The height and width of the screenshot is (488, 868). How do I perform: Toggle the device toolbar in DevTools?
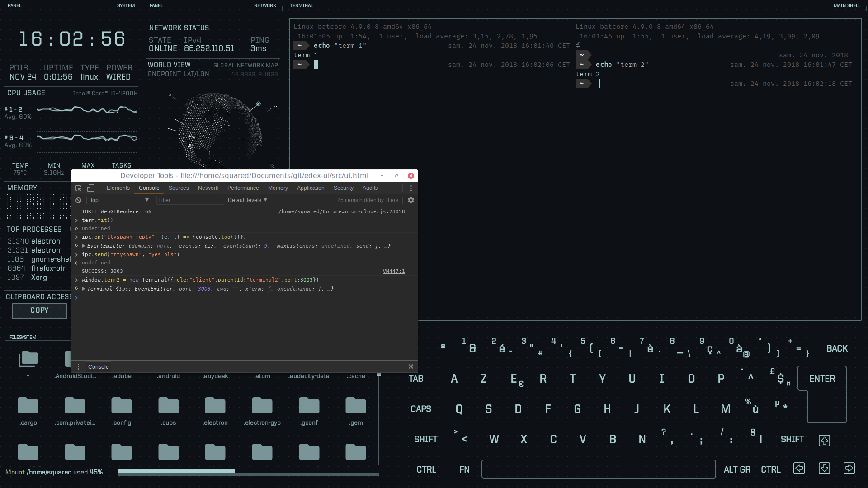click(x=90, y=188)
